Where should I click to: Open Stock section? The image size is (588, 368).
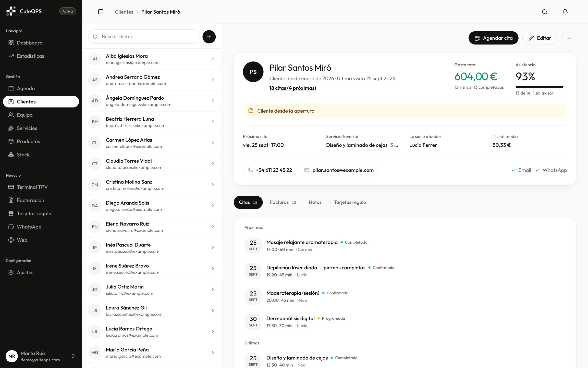click(x=41, y=155)
